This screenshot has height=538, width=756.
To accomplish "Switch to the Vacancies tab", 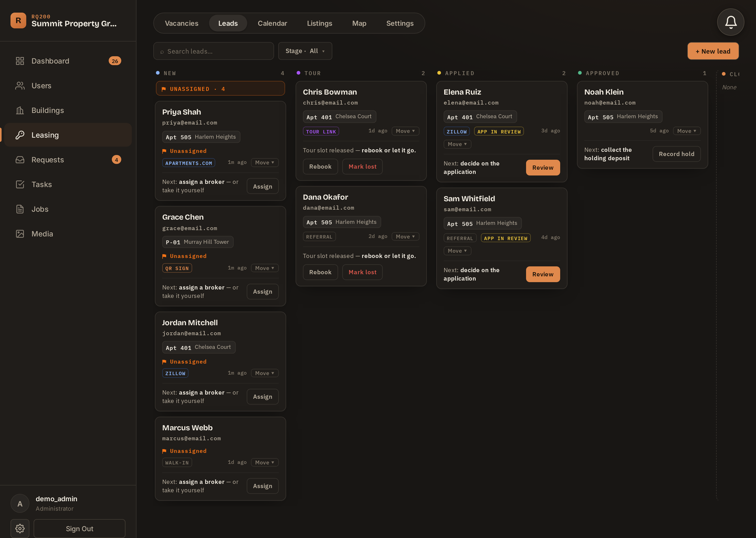I will pos(182,23).
